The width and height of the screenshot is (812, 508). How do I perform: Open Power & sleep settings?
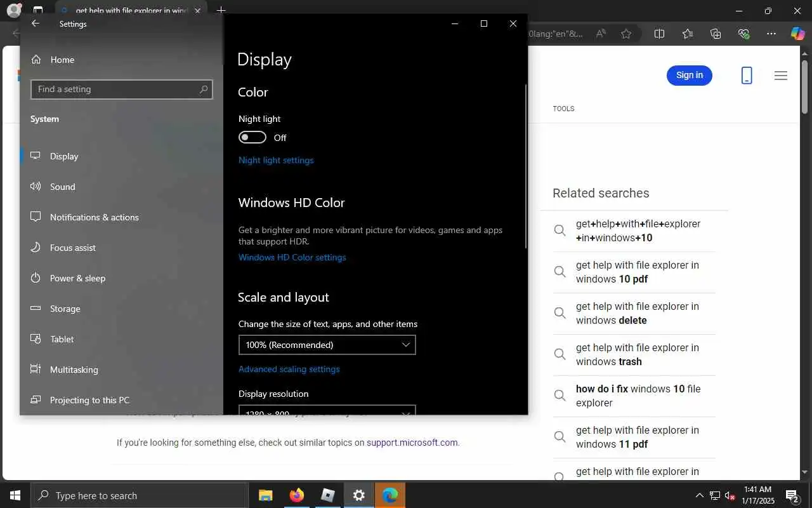121,278
